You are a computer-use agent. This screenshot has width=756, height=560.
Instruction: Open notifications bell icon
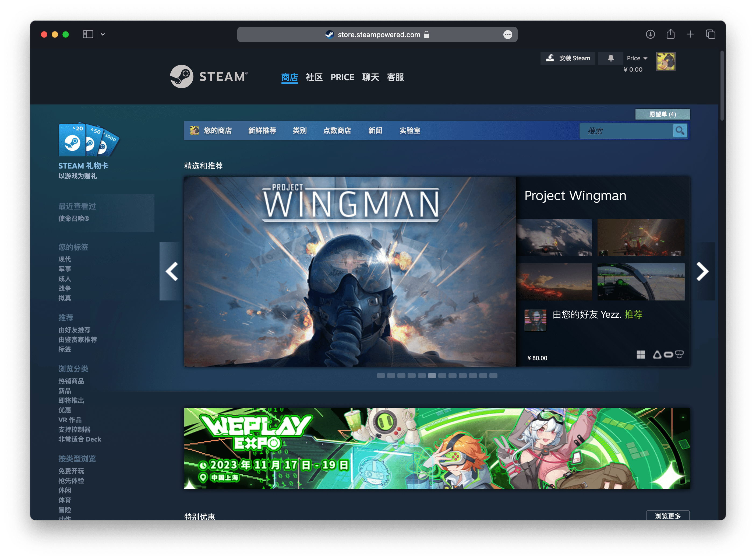coord(610,58)
